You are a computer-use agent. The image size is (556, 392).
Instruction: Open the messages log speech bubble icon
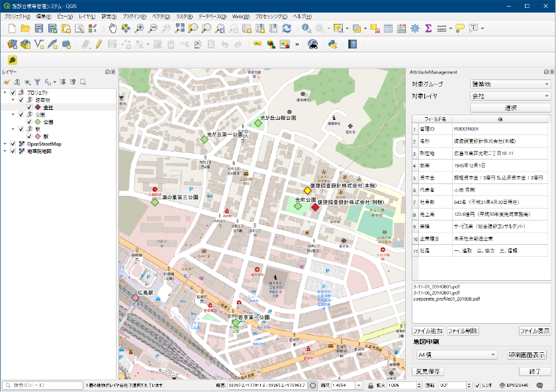[539, 385]
